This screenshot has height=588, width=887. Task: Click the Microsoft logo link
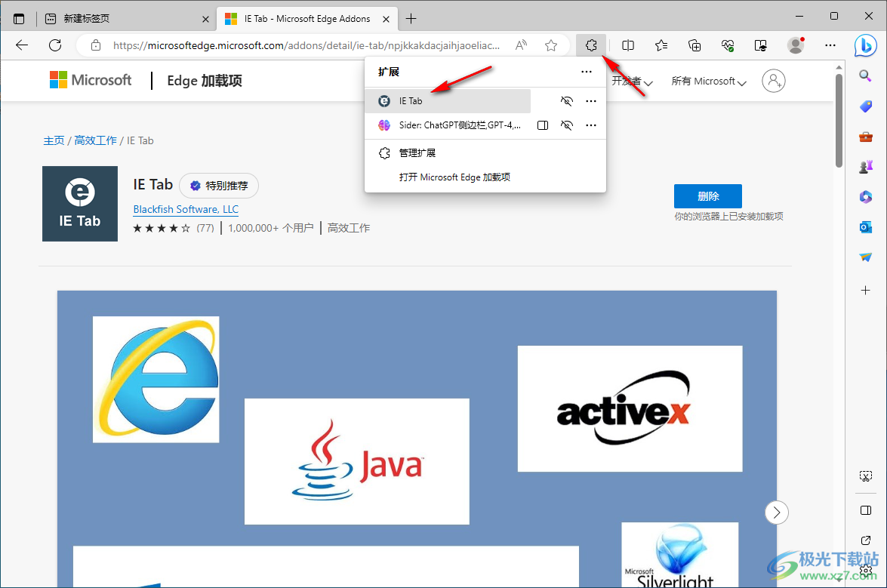[91, 80]
